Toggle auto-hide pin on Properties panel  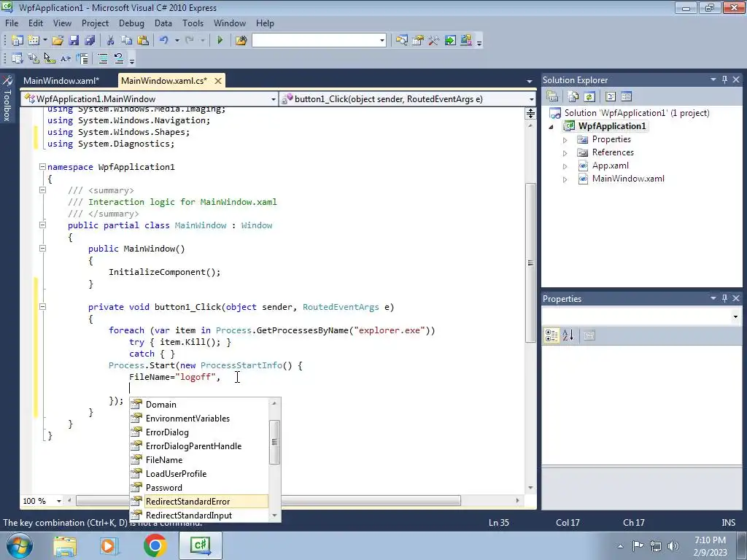[724, 298]
